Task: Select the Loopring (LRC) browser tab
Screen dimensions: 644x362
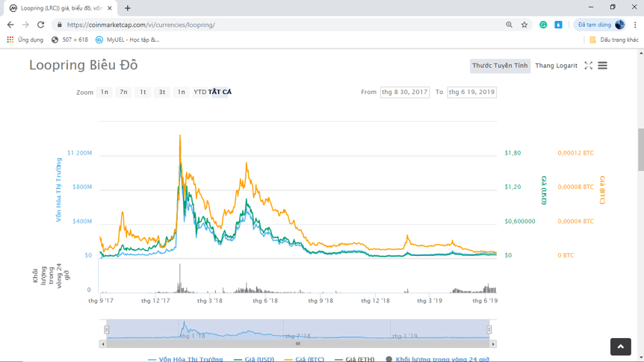Action: [61, 8]
